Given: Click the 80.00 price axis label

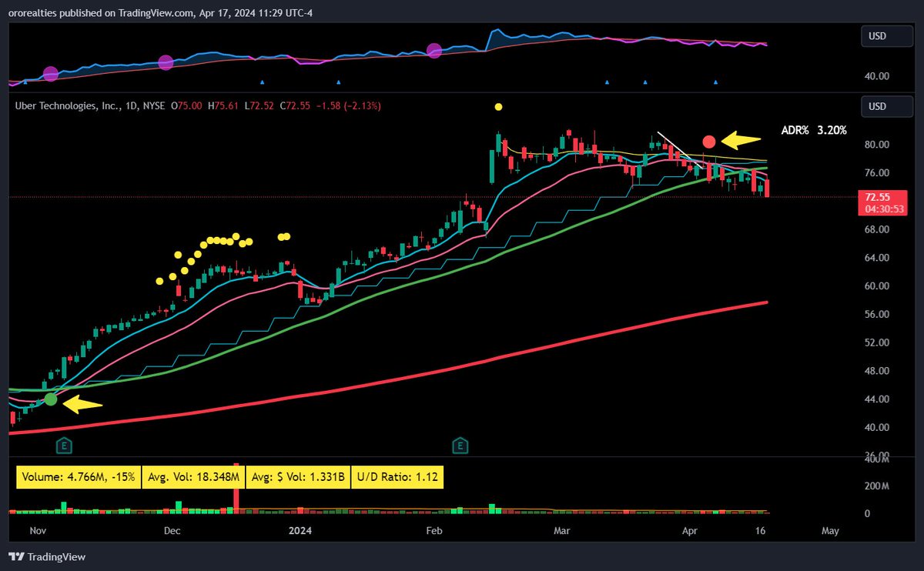Looking at the screenshot, I should [878, 145].
